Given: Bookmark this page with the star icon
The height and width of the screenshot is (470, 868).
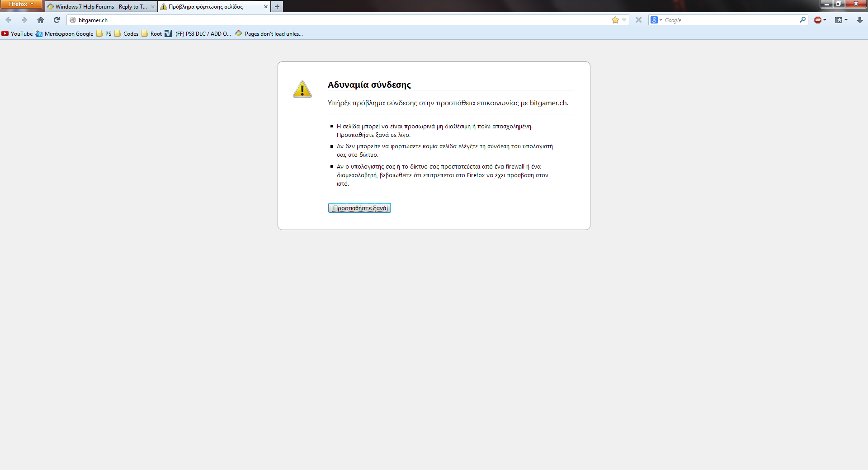Looking at the screenshot, I should (x=615, y=20).
